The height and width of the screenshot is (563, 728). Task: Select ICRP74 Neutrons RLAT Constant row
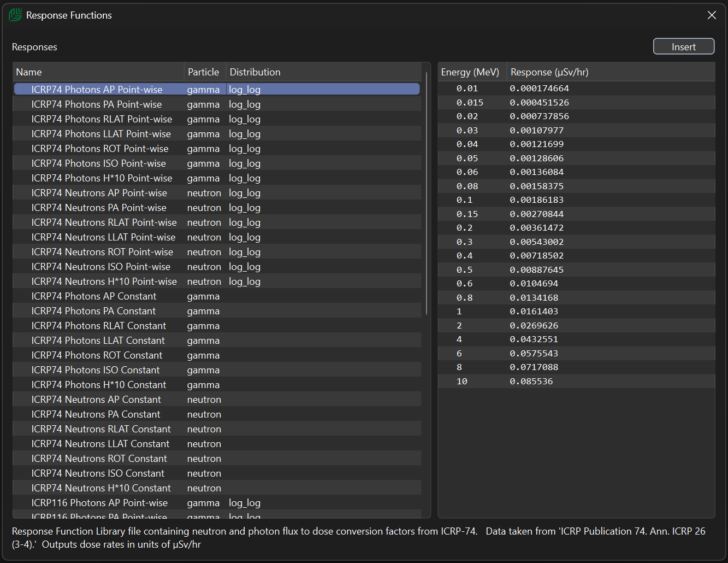tap(217, 429)
